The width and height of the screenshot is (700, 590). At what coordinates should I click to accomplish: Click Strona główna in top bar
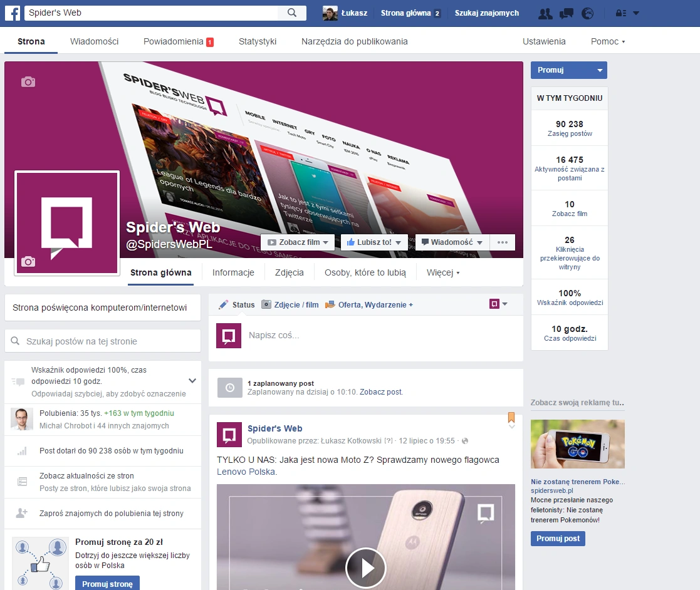click(x=406, y=13)
